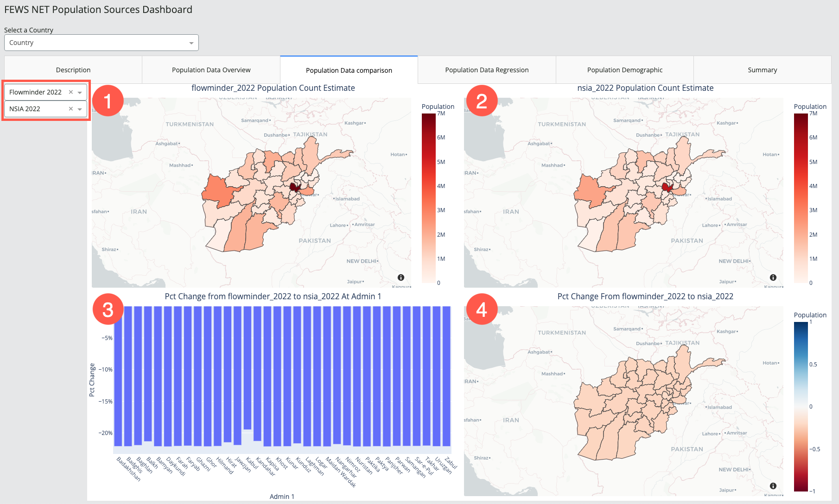Click the red number 4 annotation marker
The height and width of the screenshot is (504, 839).
[482, 309]
